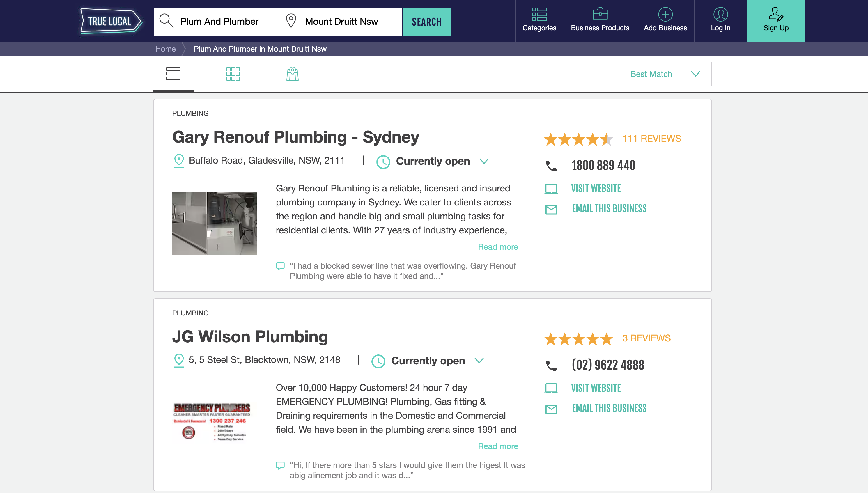Click the Mount Druitt Nsw location field
This screenshot has height=493, width=868.
pos(341,21)
